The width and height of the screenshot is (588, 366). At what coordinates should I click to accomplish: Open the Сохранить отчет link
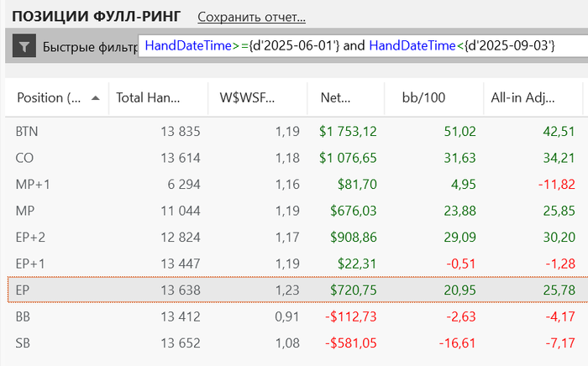251,17
